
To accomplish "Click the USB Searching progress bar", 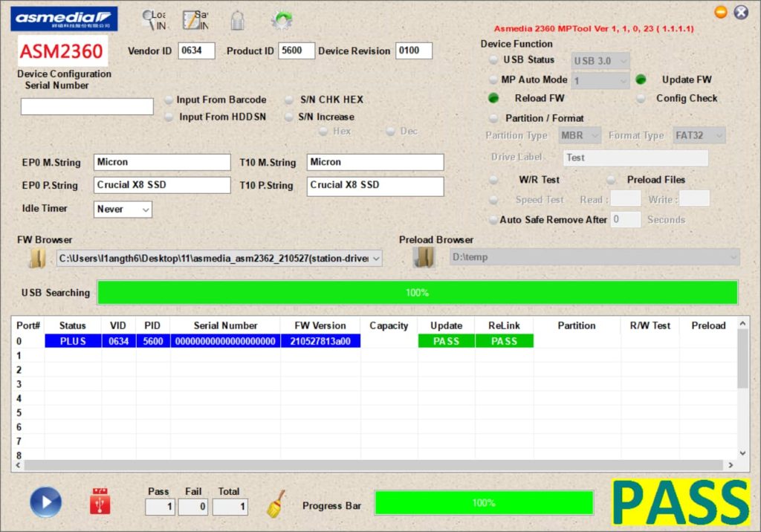I will tap(417, 293).
